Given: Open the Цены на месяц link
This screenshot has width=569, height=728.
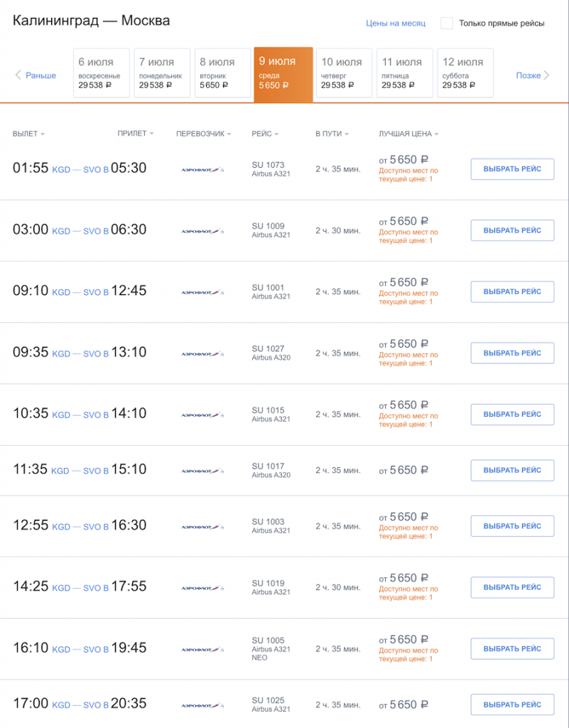Looking at the screenshot, I should (396, 23).
